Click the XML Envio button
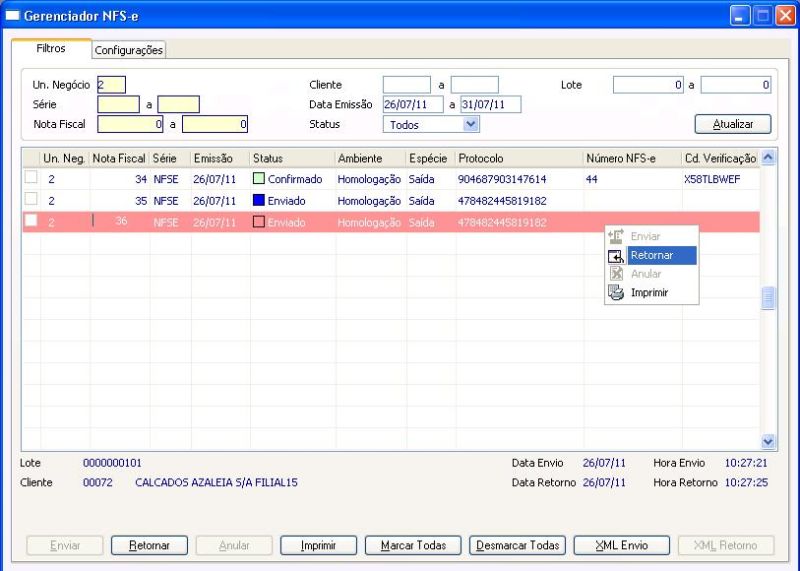Screen dimensions: 800x571 click(621, 545)
